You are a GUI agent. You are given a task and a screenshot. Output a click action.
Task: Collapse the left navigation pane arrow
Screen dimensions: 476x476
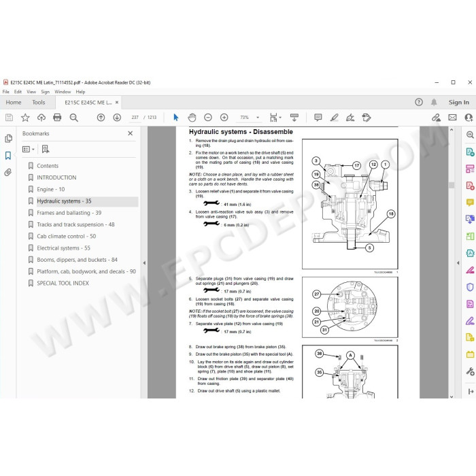click(x=144, y=263)
